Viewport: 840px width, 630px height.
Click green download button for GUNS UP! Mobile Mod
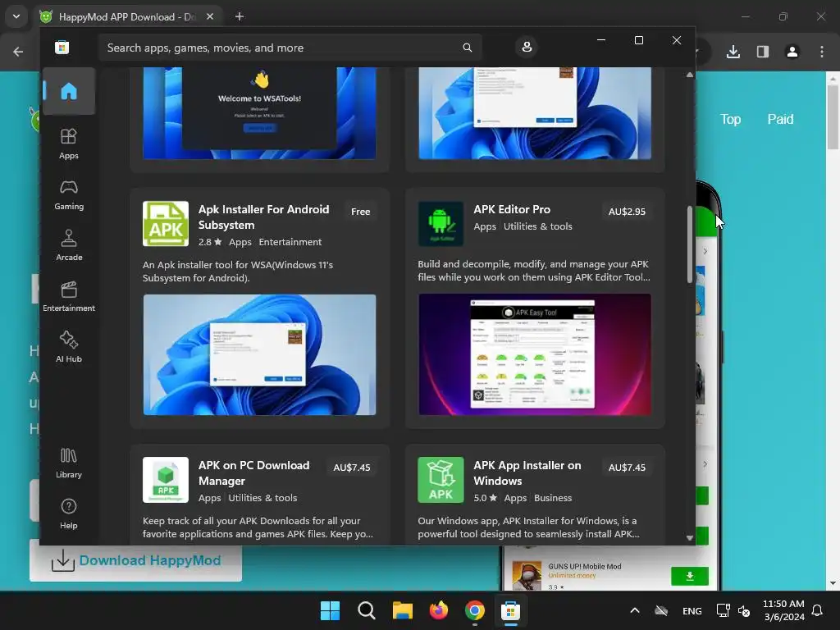click(x=689, y=576)
